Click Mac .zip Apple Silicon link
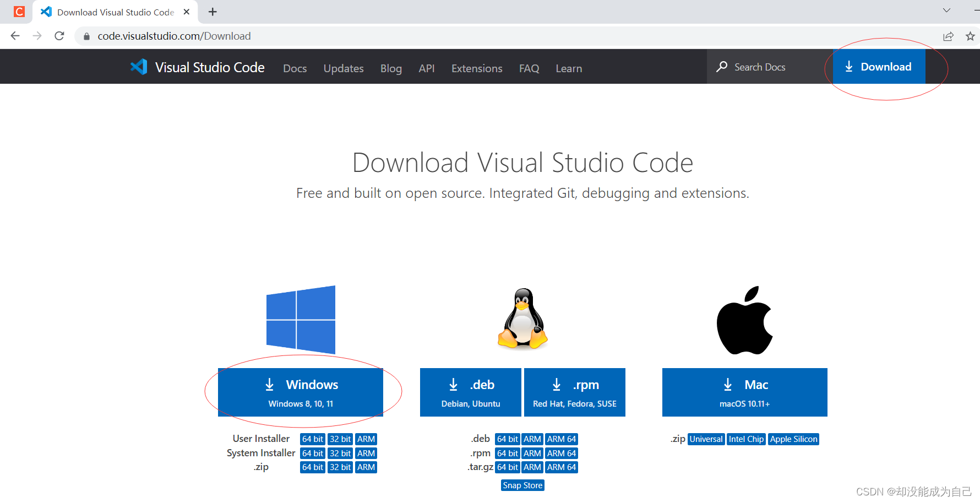Viewport: 980px width, 502px height. tap(794, 439)
